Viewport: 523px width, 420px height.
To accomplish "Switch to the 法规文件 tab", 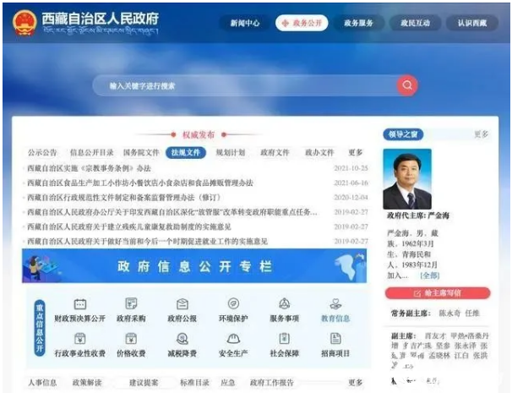I will (186, 153).
